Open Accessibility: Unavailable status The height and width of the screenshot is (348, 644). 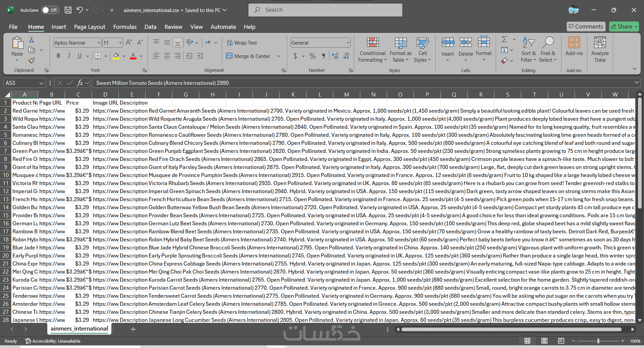coord(53,341)
